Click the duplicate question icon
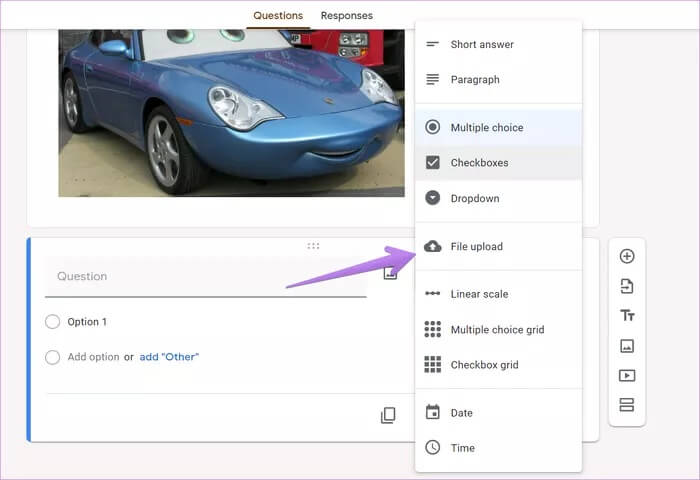The width and height of the screenshot is (700, 480). pos(388,415)
